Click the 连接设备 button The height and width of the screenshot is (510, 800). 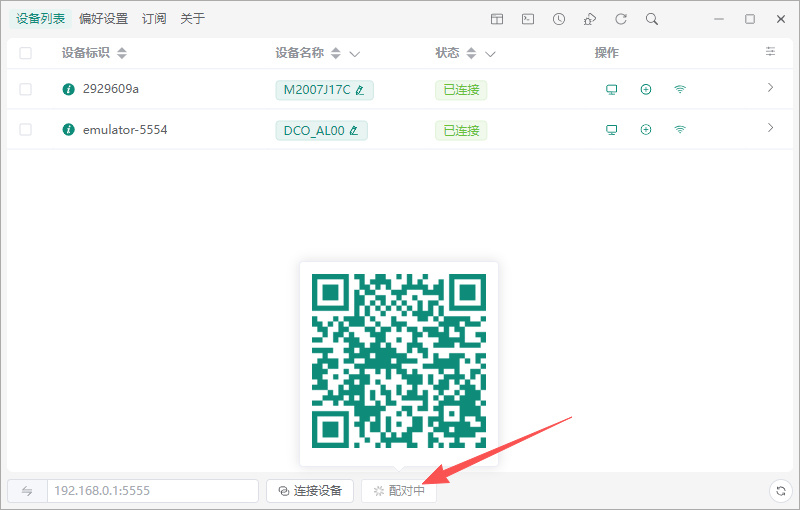(x=310, y=491)
